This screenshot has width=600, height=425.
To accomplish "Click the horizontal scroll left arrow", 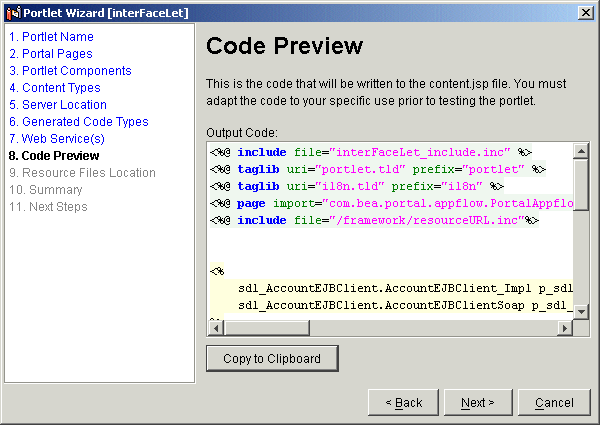I will [216, 328].
